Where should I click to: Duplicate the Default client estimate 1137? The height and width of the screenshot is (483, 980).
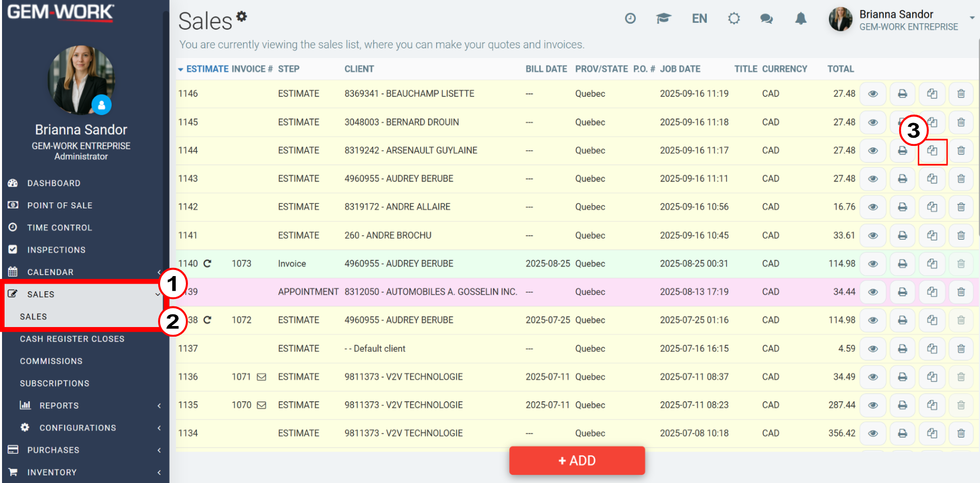[x=932, y=348]
